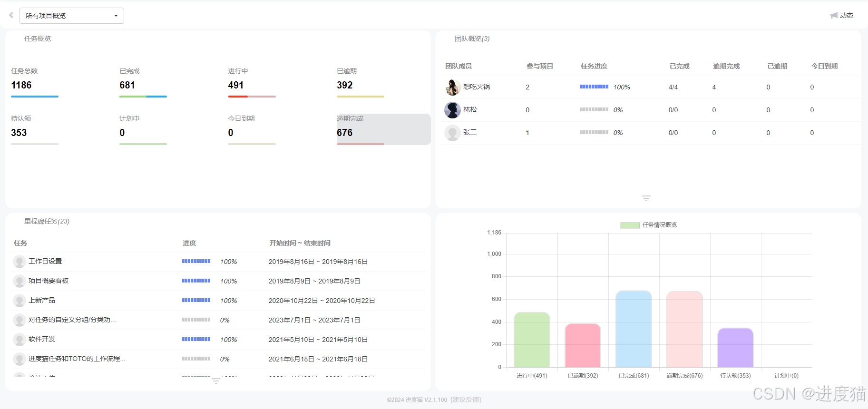Expand milestone list via bottom filter icon
This screenshot has height=409, width=868.
click(215, 381)
